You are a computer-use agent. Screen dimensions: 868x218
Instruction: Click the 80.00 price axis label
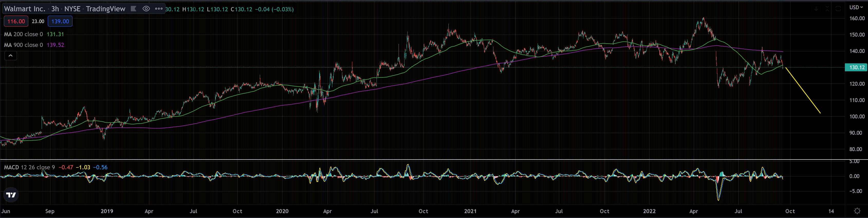(x=856, y=149)
